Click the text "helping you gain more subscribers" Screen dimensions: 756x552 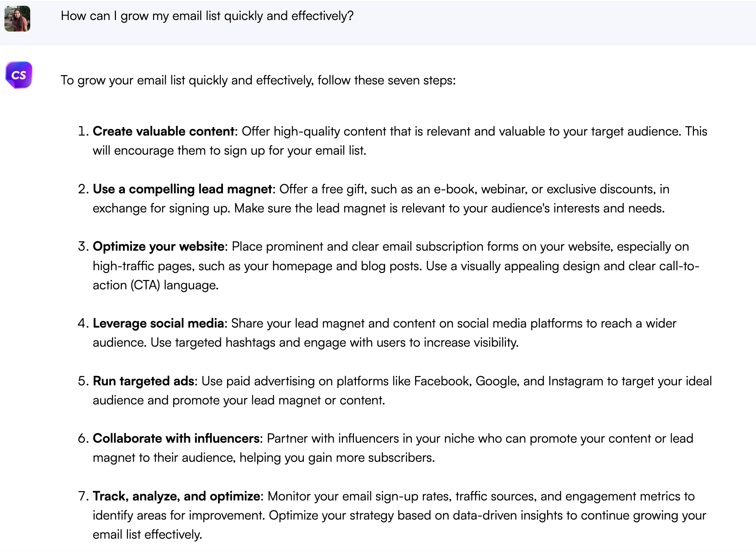(x=337, y=458)
